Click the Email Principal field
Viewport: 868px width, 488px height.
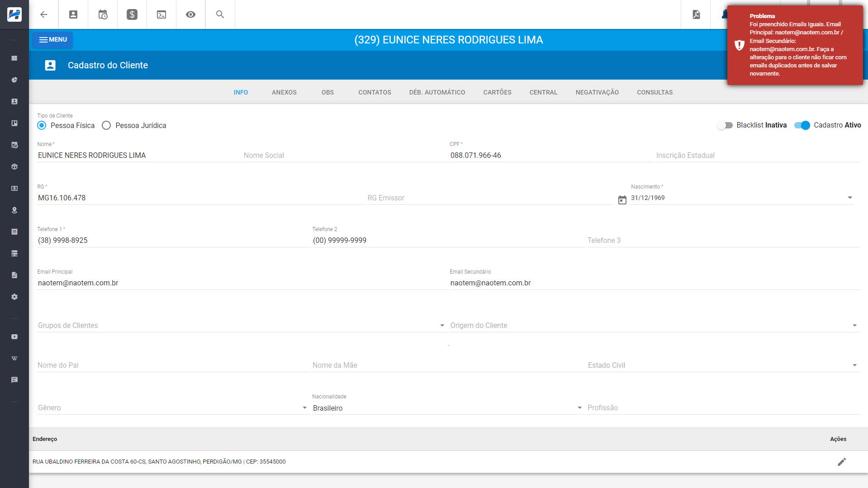242,283
